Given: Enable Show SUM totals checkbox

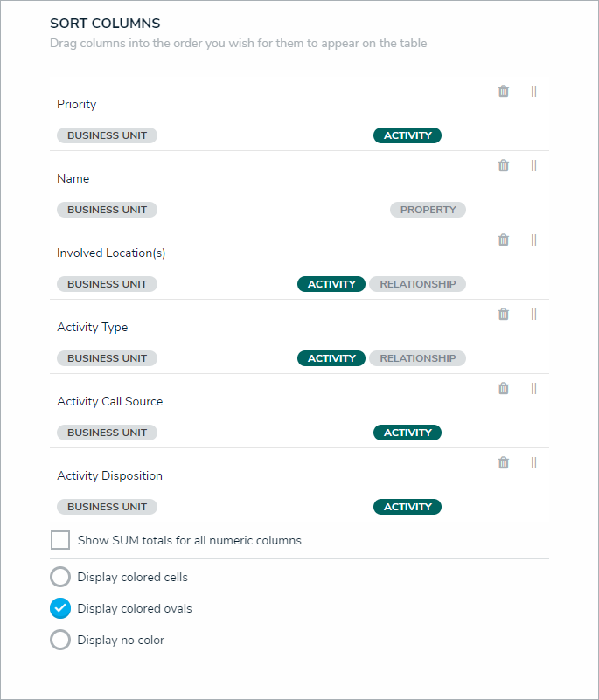Looking at the screenshot, I should [60, 540].
